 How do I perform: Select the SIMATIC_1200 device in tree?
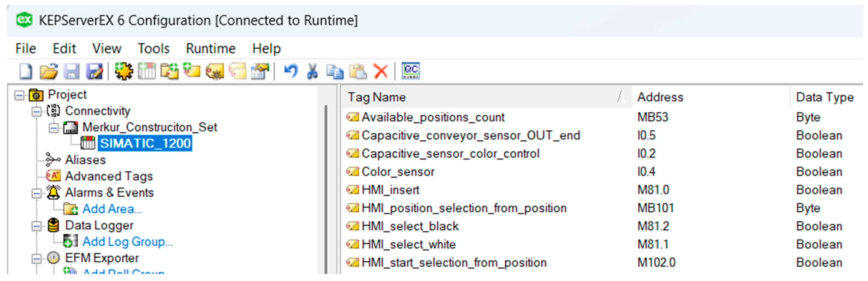tap(145, 144)
